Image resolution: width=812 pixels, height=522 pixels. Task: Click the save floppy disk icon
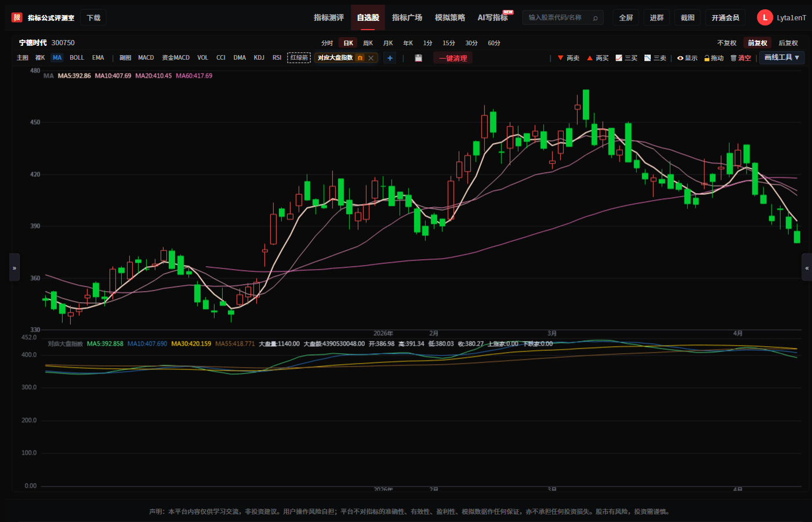point(419,58)
